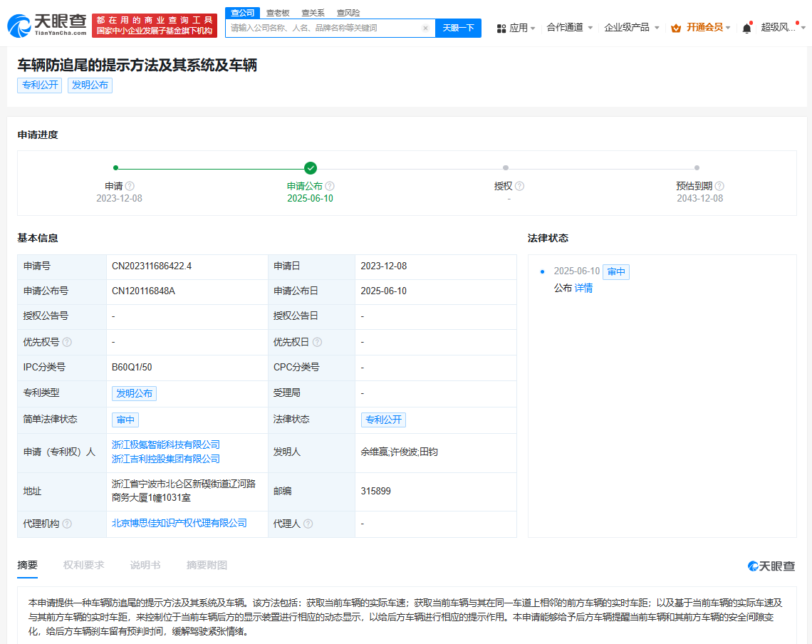Click the help icon next to 申请公布
The height and width of the screenshot is (644, 812).
coord(330,186)
